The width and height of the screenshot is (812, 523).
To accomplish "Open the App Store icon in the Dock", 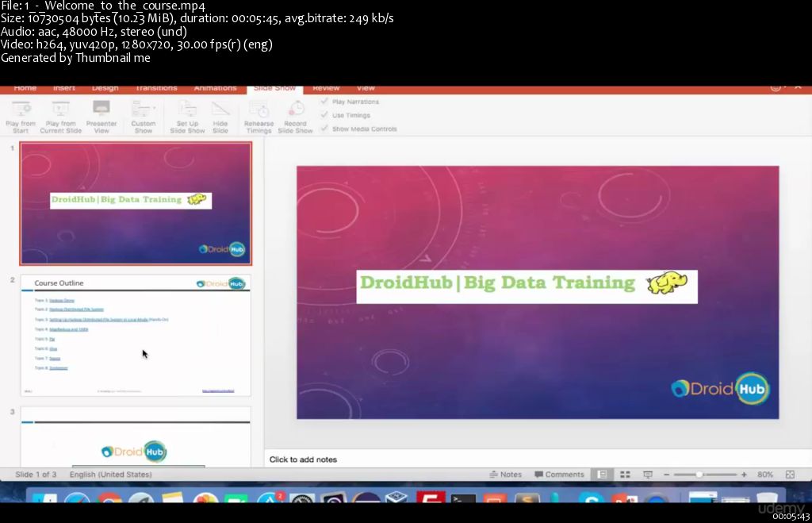I will coord(270,498).
